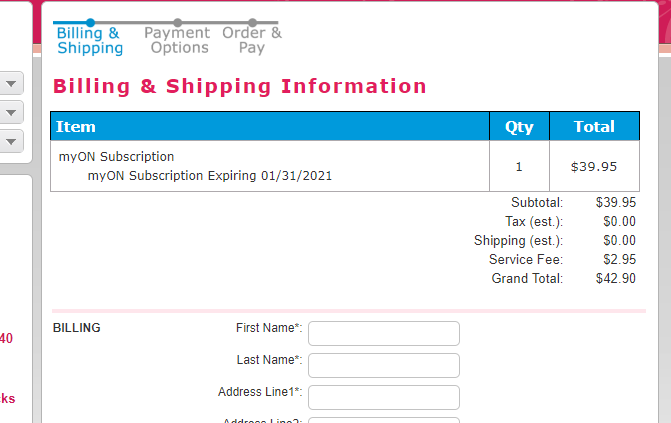
Task: Expand the top dropdown arrow in left sidebar
Action: [x=11, y=83]
